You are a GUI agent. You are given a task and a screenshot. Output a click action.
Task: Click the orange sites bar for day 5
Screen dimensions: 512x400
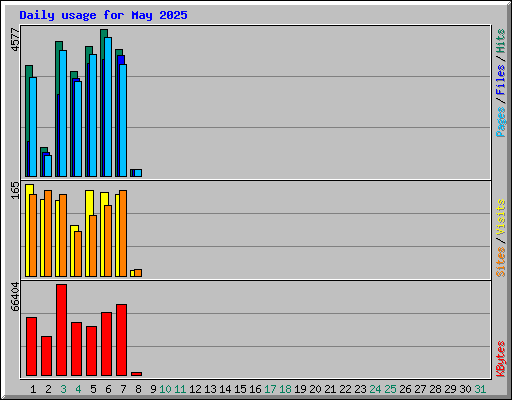pyautogui.click(x=93, y=246)
